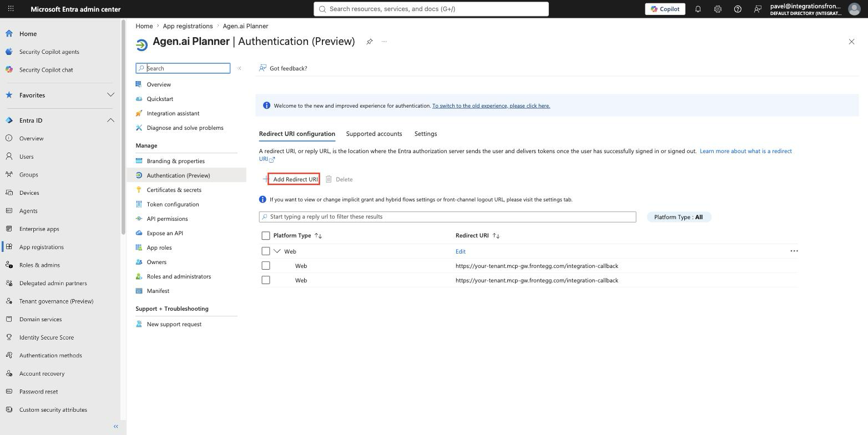
Task: Sort by Redirect URI arrows
Action: coord(496,236)
